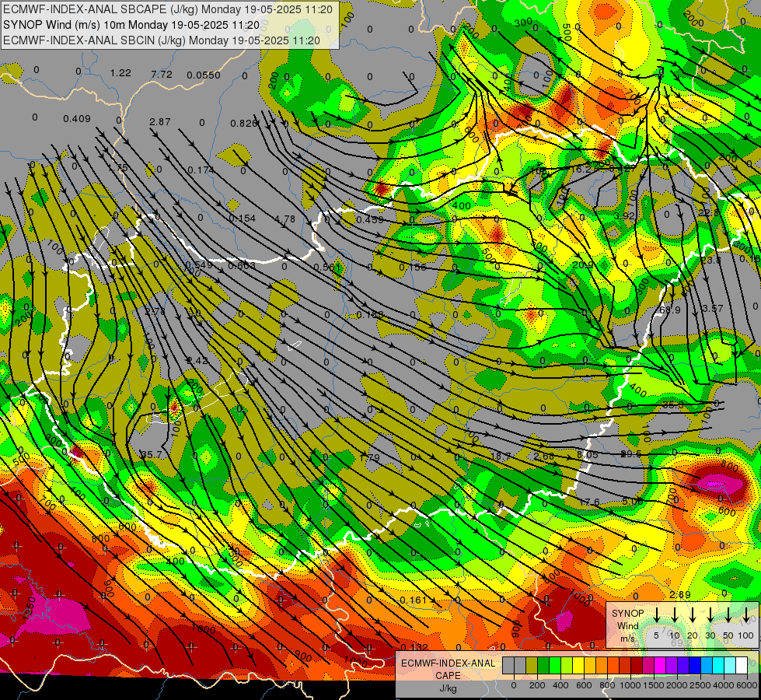Click the 3.92 value on the map
761x700 pixels.
click(625, 215)
